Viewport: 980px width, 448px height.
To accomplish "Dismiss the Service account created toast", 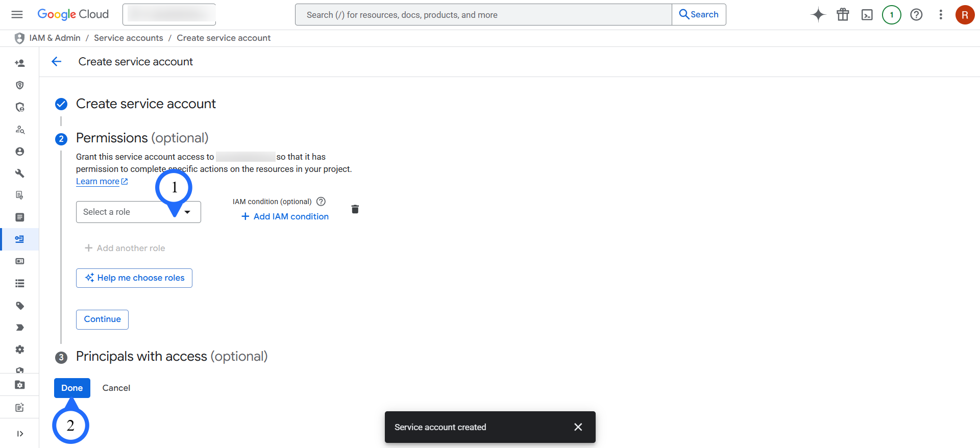I will [x=578, y=427].
